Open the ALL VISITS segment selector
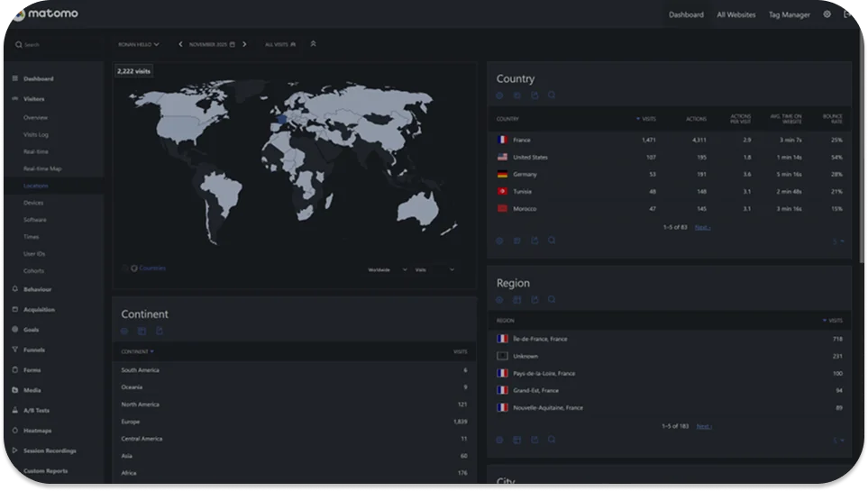Viewport: 868px width, 491px height. coord(280,44)
